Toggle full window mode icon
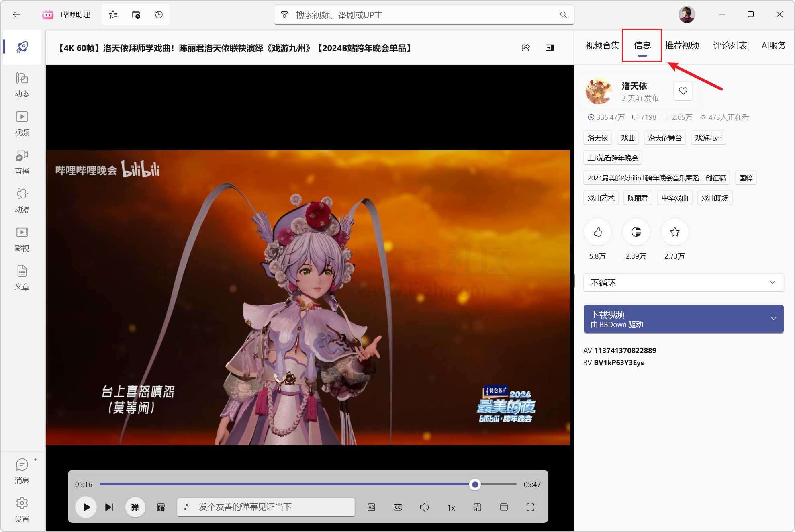The width and height of the screenshot is (795, 532). [x=504, y=507]
